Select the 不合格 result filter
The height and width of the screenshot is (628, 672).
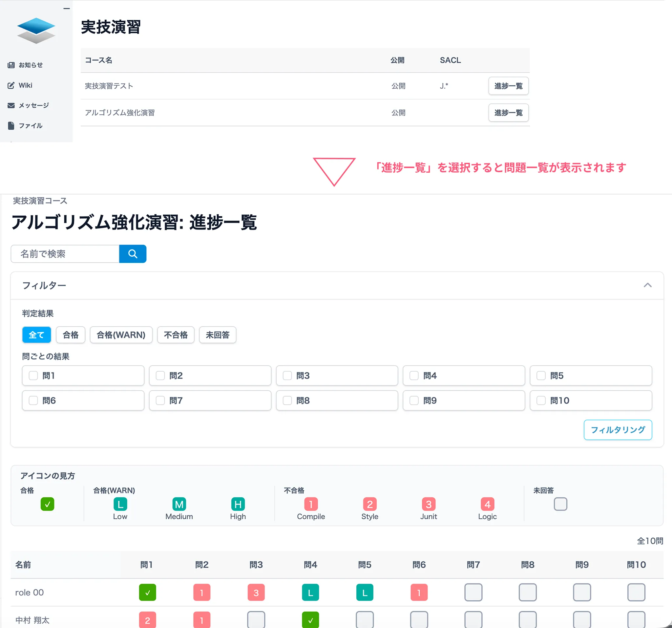tap(176, 335)
